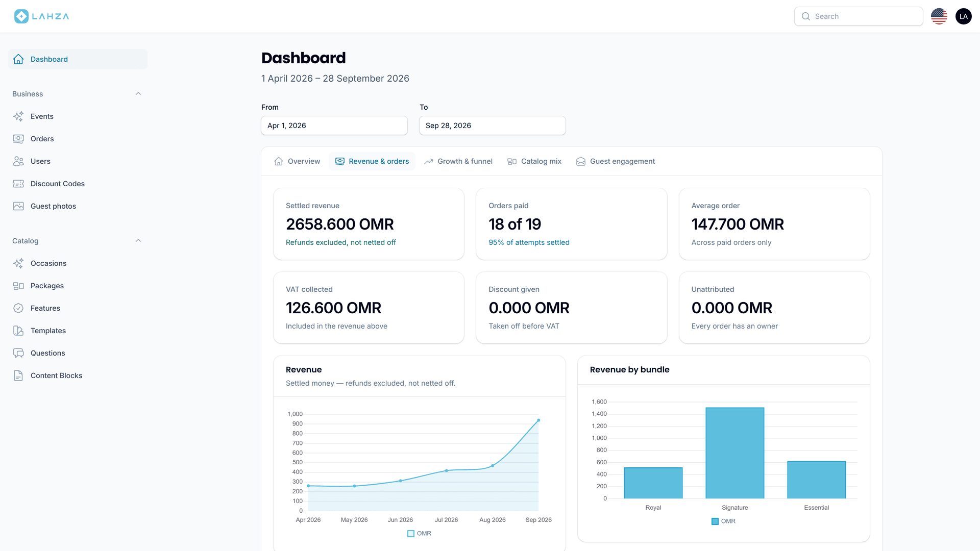Collapse the Business section chevron
This screenshot has height=551, width=980.
(x=138, y=94)
